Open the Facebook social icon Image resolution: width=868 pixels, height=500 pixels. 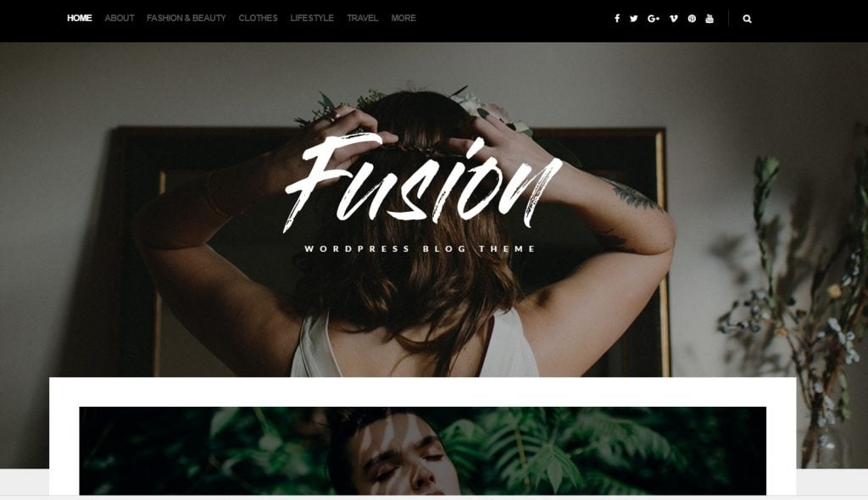(x=617, y=19)
